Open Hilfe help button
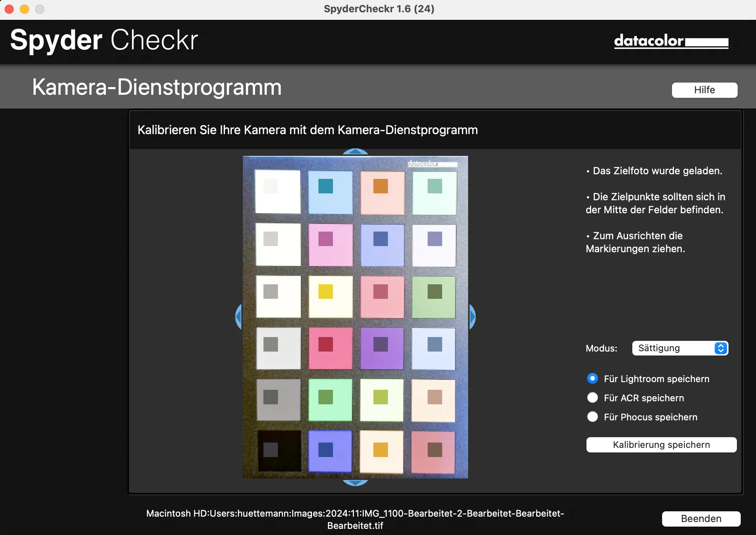Screen dimensions: 756x535 pyautogui.click(x=704, y=90)
